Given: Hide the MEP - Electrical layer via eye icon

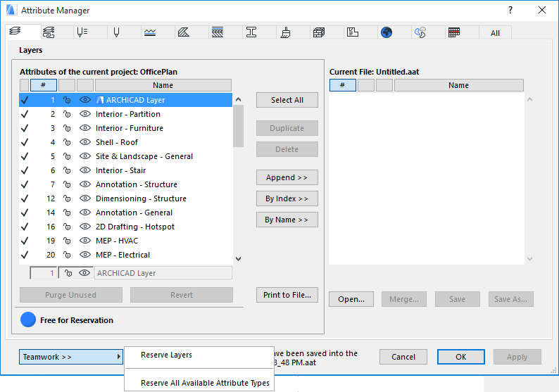Looking at the screenshot, I should [x=85, y=255].
